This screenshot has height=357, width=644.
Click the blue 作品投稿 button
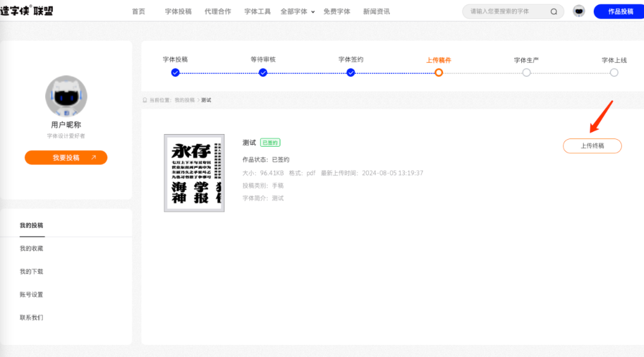click(619, 11)
